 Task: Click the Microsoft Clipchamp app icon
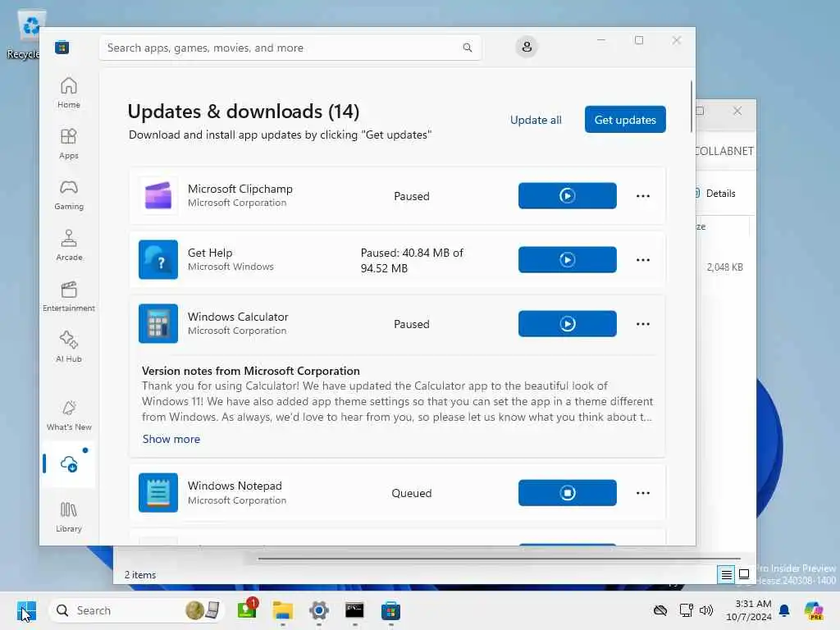click(x=158, y=195)
